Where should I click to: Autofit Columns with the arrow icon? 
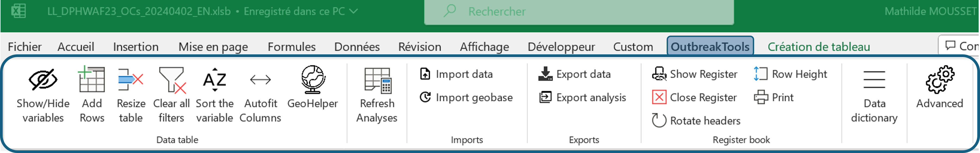coord(261,80)
